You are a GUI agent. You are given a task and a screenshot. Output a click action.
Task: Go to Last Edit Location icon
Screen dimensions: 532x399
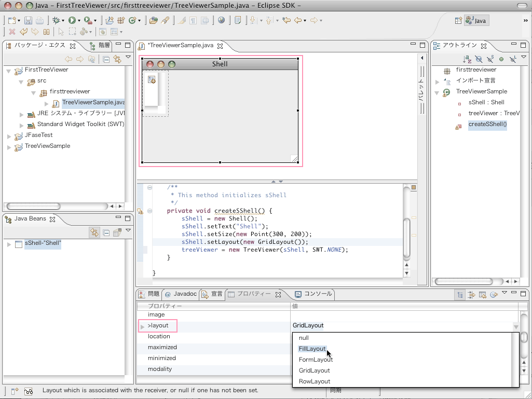tap(287, 20)
